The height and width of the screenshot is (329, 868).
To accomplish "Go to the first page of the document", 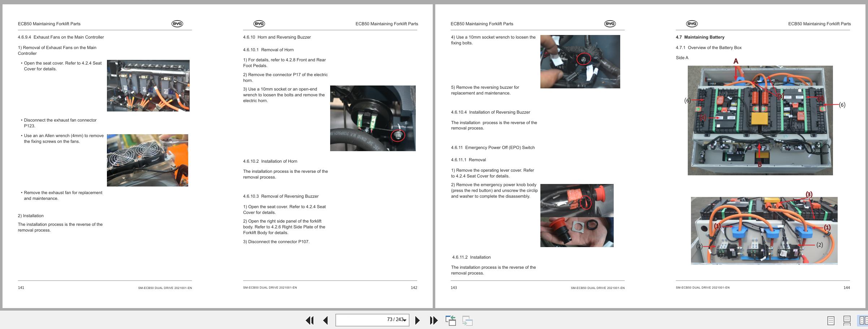I will pyautogui.click(x=310, y=320).
